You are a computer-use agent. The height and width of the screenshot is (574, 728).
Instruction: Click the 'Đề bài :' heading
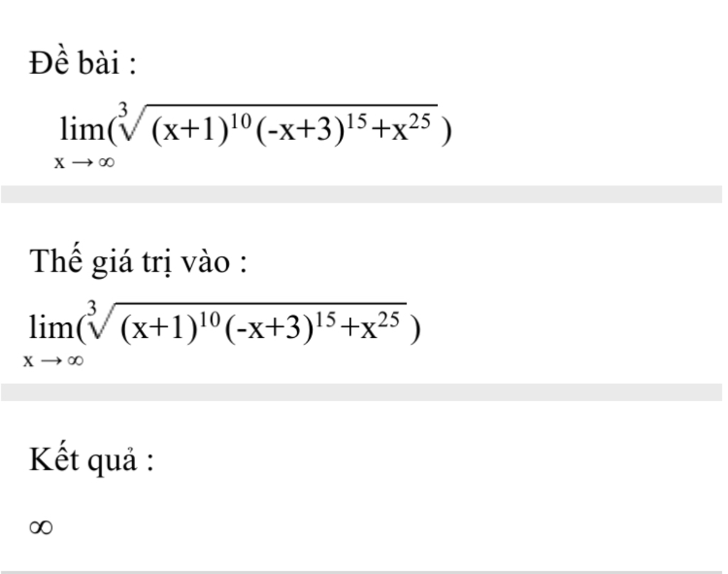tap(82, 63)
